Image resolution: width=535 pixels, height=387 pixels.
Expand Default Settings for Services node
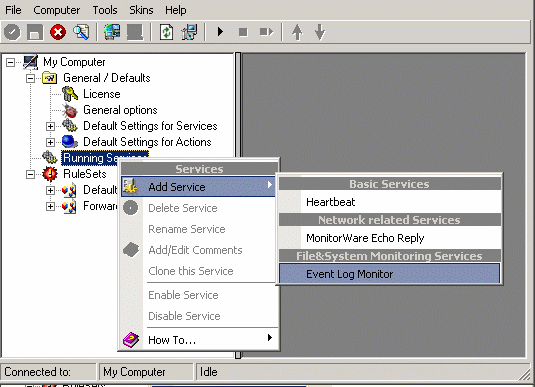pos(50,126)
